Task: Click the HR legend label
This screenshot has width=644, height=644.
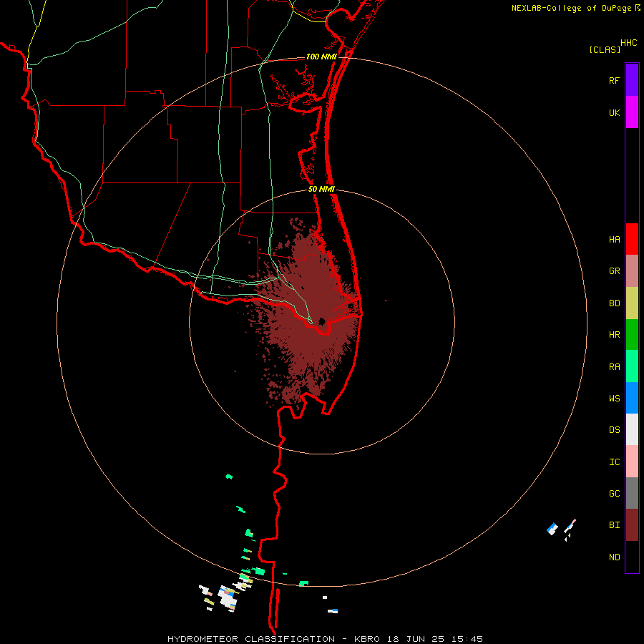Action: pyautogui.click(x=614, y=335)
